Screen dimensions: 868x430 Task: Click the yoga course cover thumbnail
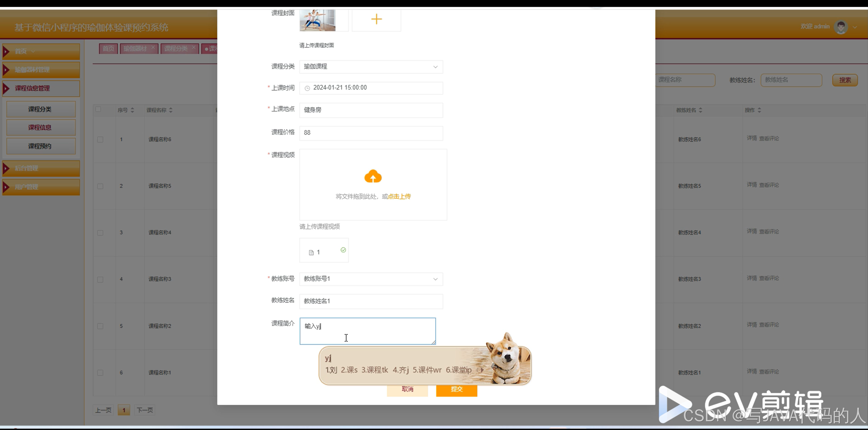click(x=317, y=20)
